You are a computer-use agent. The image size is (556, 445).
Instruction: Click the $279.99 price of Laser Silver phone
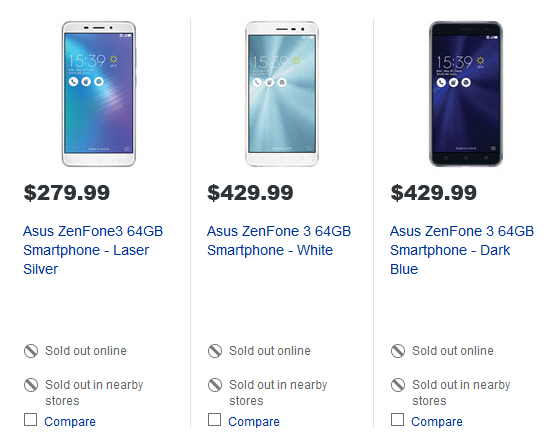[x=67, y=193]
